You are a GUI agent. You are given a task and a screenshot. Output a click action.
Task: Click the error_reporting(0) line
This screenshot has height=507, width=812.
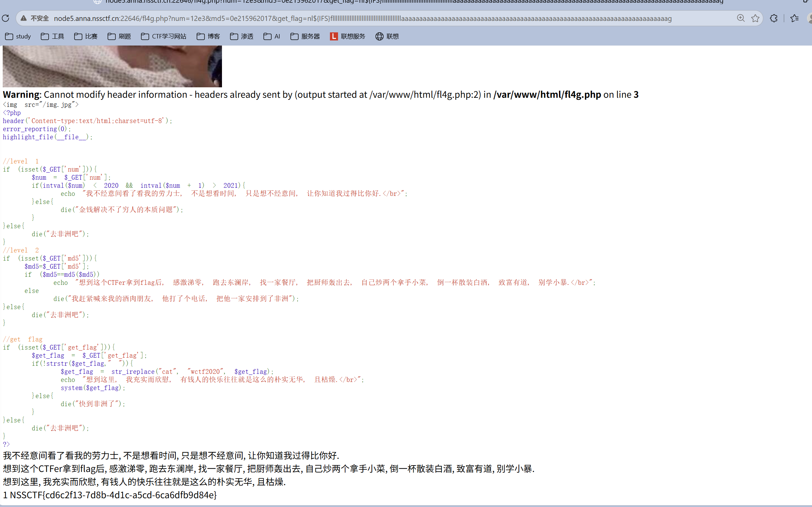click(37, 129)
